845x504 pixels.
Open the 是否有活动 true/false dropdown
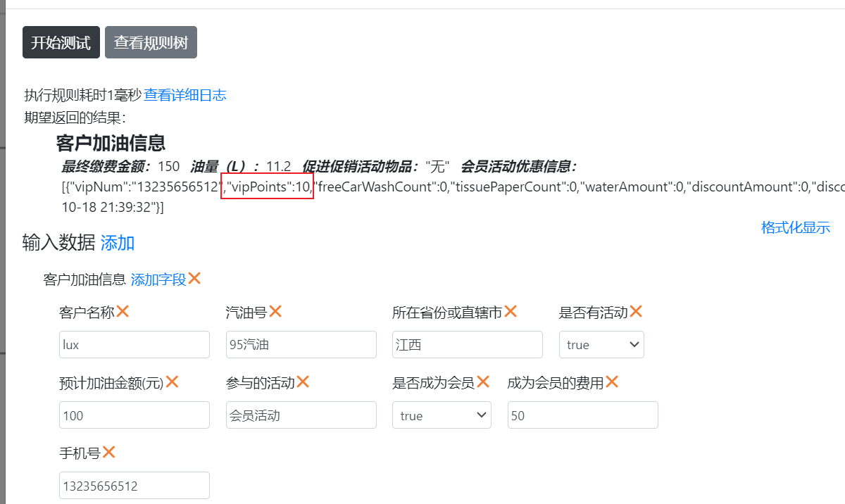click(601, 345)
